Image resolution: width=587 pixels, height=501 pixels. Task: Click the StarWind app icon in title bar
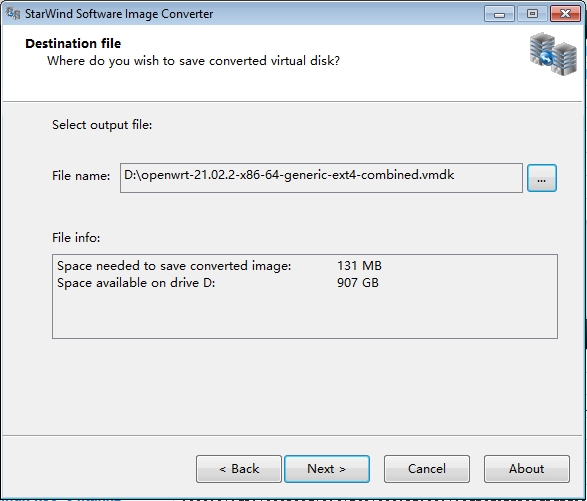pyautogui.click(x=13, y=13)
